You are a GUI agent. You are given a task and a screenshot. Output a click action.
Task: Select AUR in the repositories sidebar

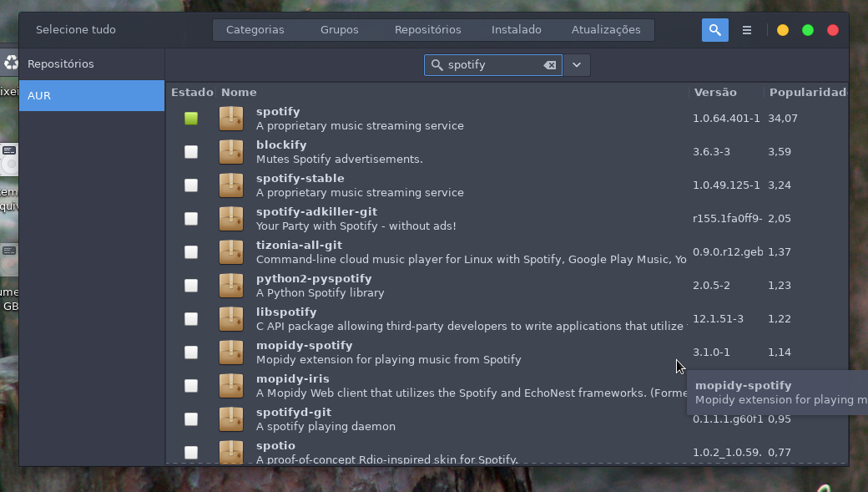click(x=92, y=95)
